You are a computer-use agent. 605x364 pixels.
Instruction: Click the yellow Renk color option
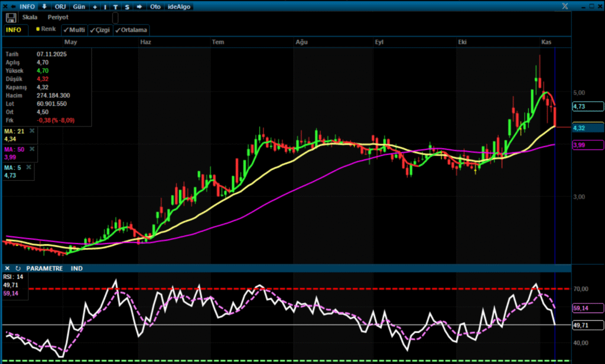tap(45, 29)
